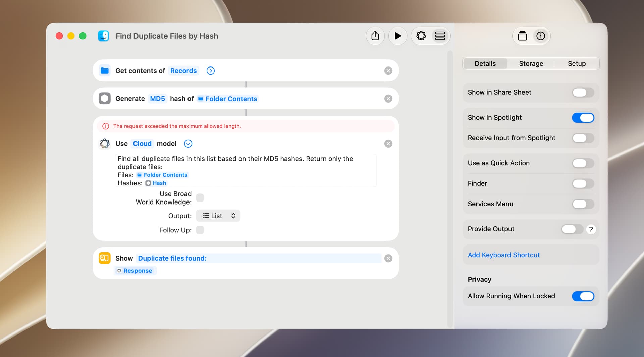Viewport: 644px width, 357px height.
Task: Switch to the Setup tab
Action: (577, 63)
